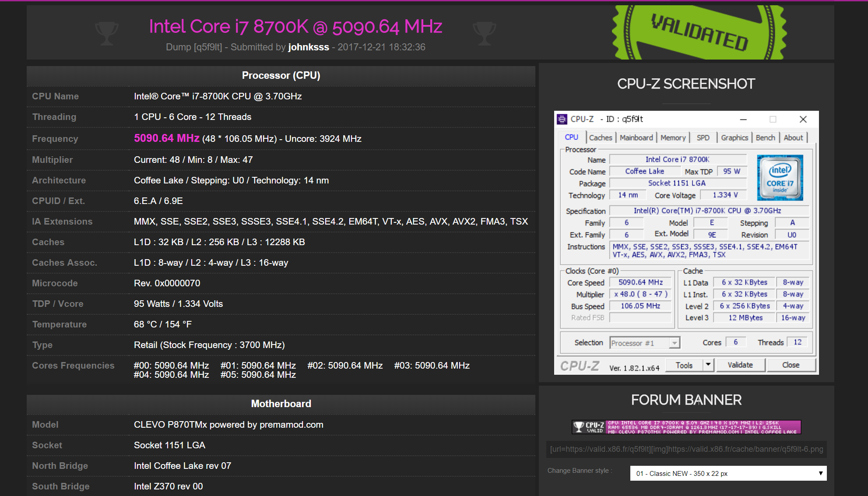
Task: Maximize the CPU-Z window
Action: (773, 119)
